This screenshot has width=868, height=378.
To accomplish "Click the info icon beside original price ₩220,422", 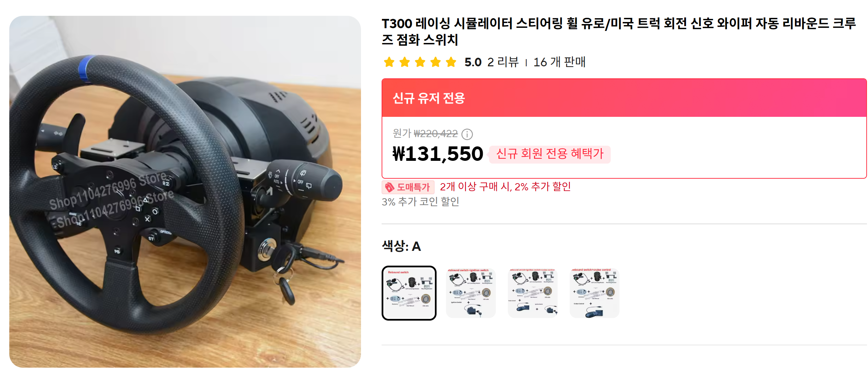I will (467, 134).
